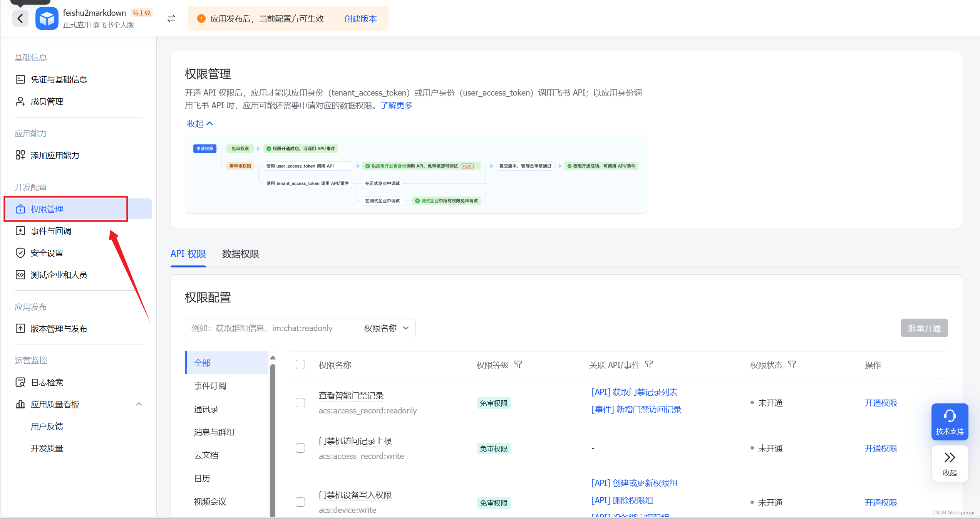Screen dimensions: 980x519
Task: Switch to the 数据权限 tab
Action: click(x=240, y=254)
